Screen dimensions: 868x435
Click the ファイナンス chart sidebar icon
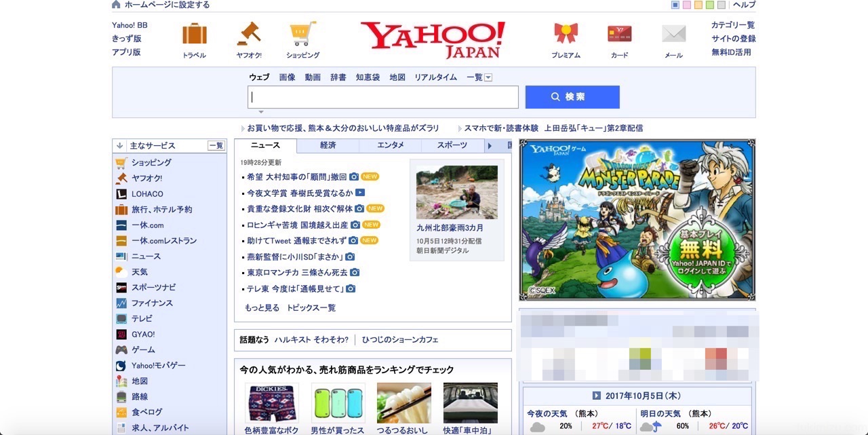click(x=121, y=303)
